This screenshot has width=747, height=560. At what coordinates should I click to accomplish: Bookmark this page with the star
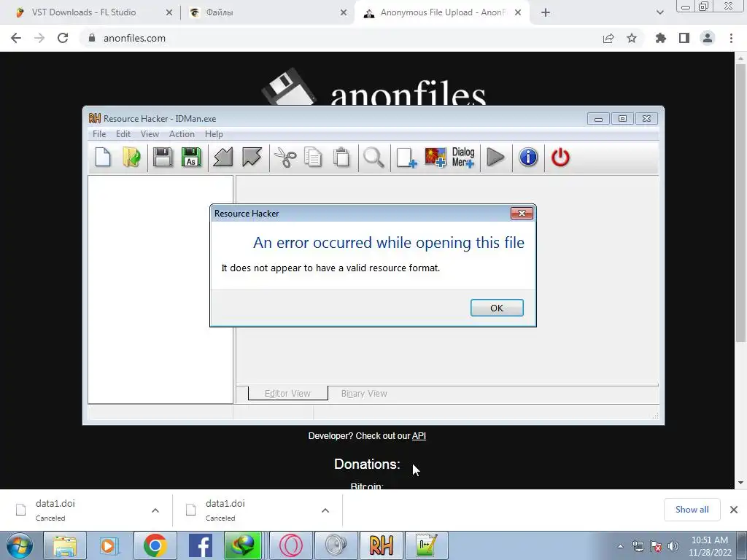tap(632, 38)
